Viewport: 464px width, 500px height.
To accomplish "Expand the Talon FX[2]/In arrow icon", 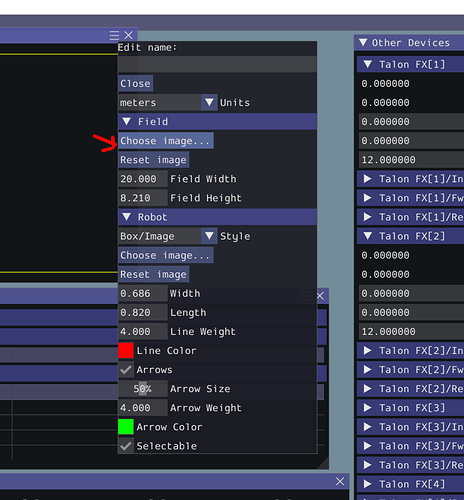I will pyautogui.click(x=367, y=350).
